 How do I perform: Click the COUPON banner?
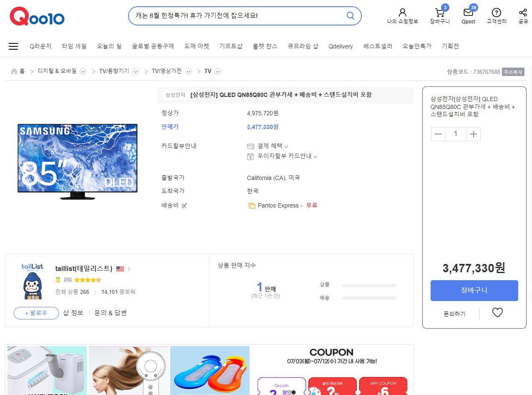(x=332, y=370)
